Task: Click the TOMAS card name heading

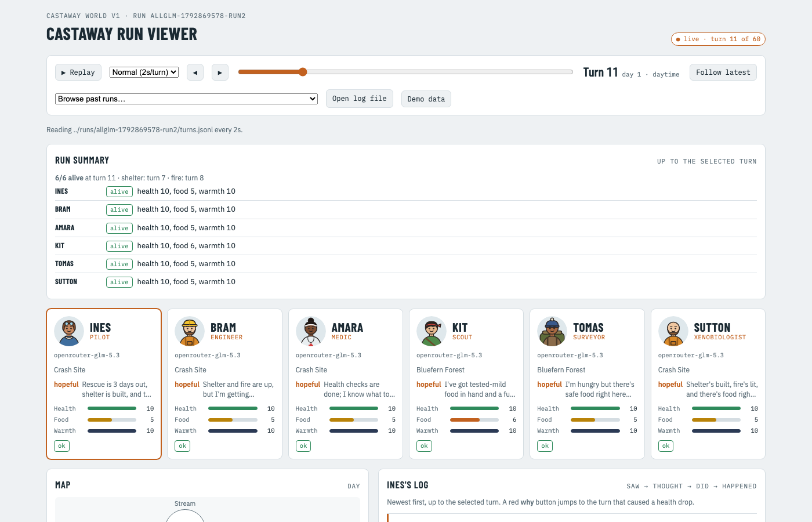Action: click(x=588, y=328)
